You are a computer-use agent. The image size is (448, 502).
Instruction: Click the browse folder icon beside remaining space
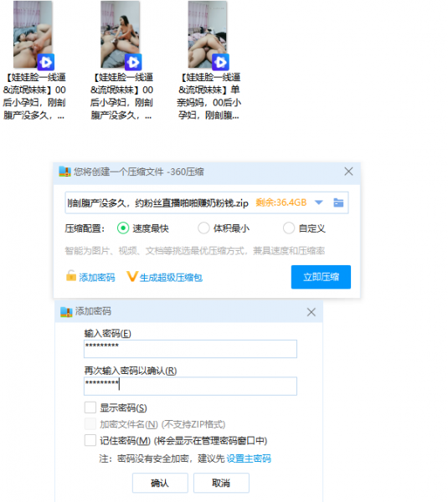tap(338, 202)
